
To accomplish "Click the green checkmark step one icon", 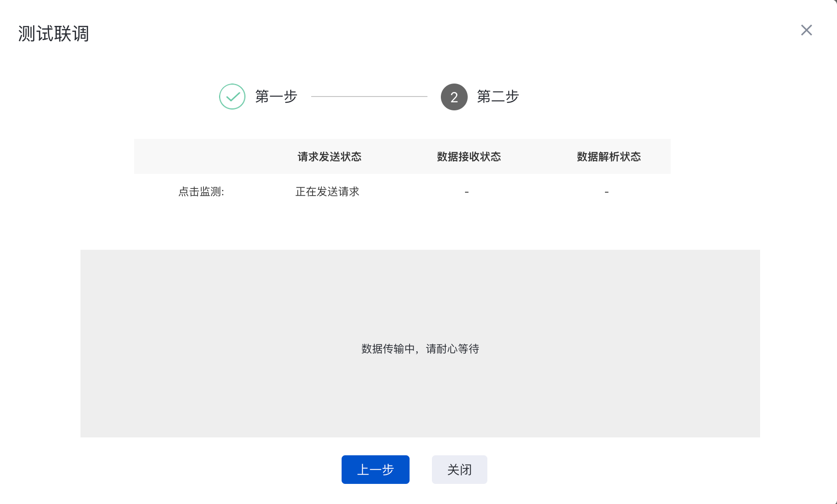I will tap(232, 97).
